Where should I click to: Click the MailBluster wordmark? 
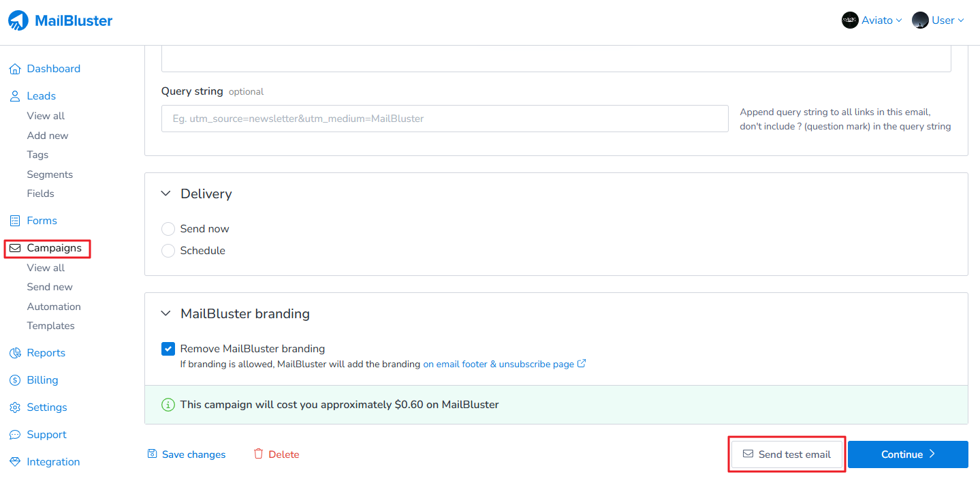click(x=74, y=20)
